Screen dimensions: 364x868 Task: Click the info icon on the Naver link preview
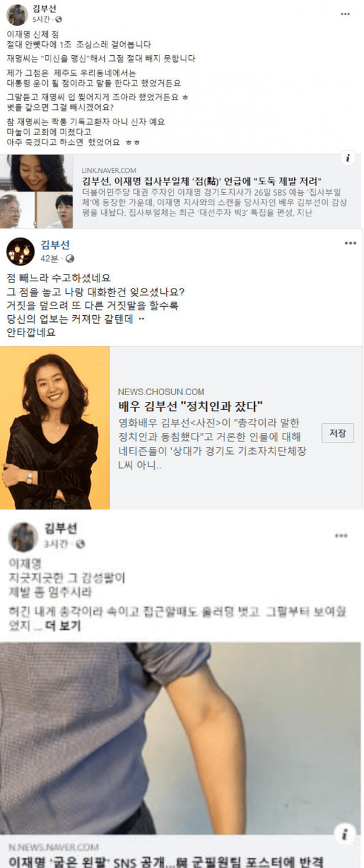pos(348,159)
